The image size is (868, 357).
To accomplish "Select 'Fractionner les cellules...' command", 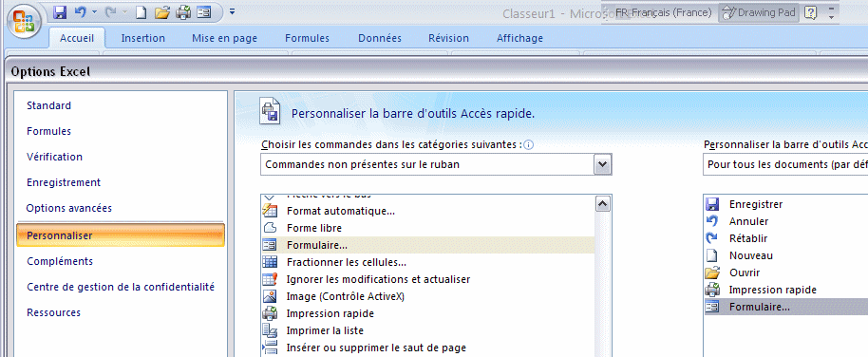I will pos(427,262).
